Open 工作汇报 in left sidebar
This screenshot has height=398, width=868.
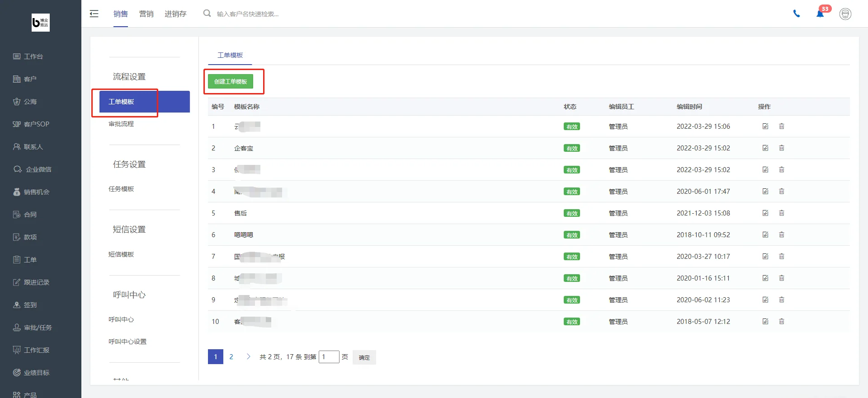(x=31, y=350)
